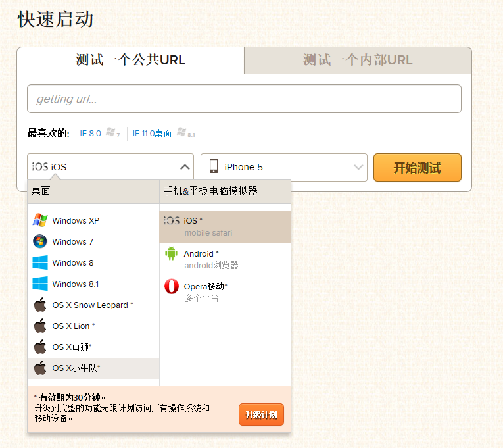Select Windows XP from the desktop list

coord(93,220)
